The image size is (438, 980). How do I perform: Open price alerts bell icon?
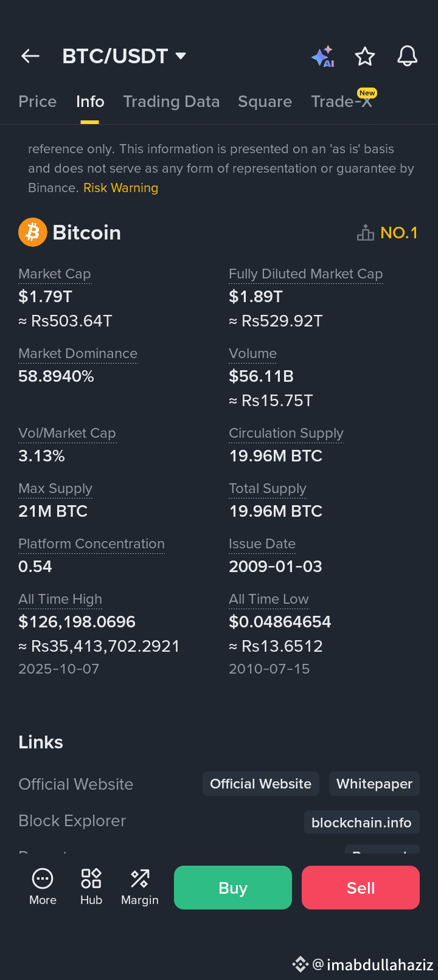tap(408, 56)
